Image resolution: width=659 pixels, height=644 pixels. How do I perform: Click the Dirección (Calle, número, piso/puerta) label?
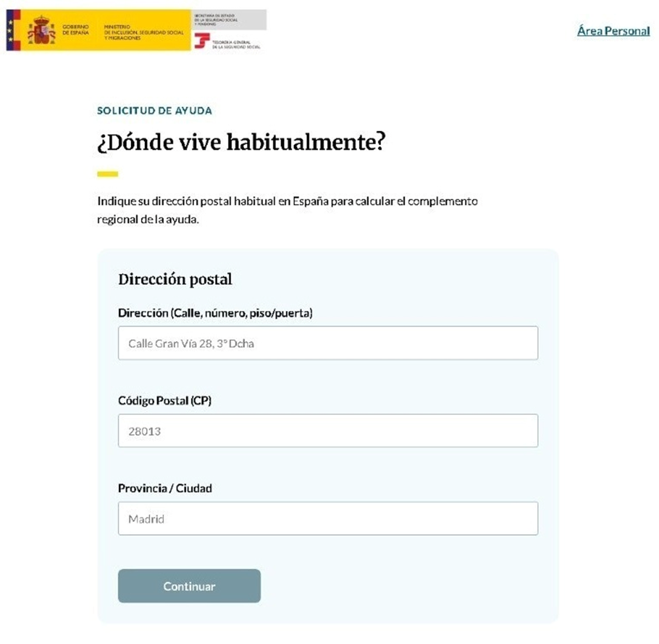[215, 313]
